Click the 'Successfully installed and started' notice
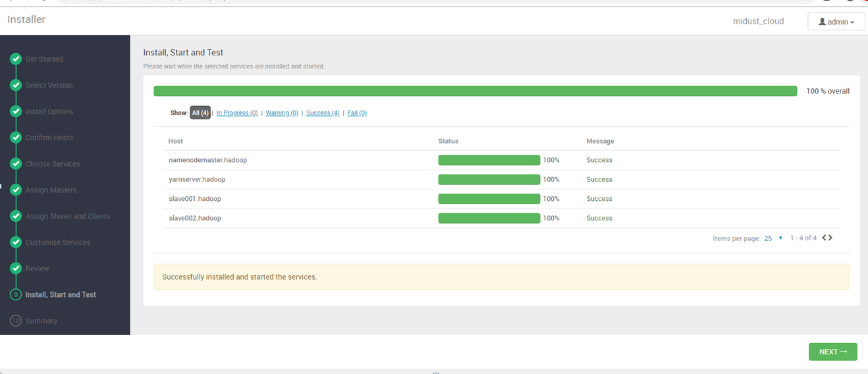 (501, 277)
